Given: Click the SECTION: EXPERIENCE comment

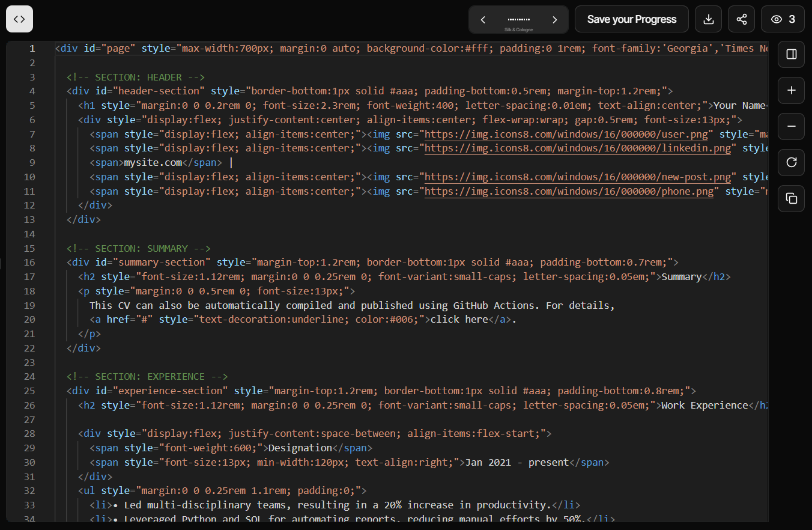Looking at the screenshot, I should tap(147, 377).
